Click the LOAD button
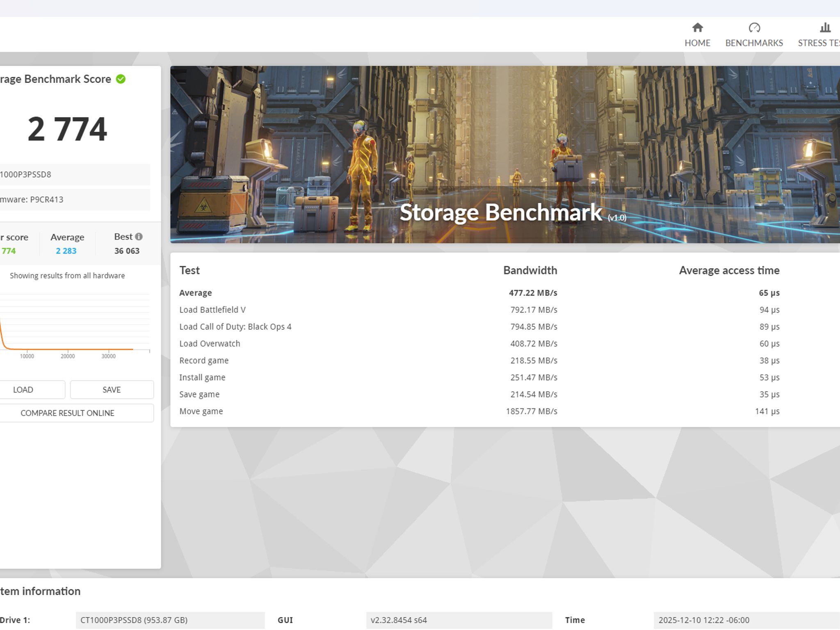The width and height of the screenshot is (840, 630). point(32,390)
